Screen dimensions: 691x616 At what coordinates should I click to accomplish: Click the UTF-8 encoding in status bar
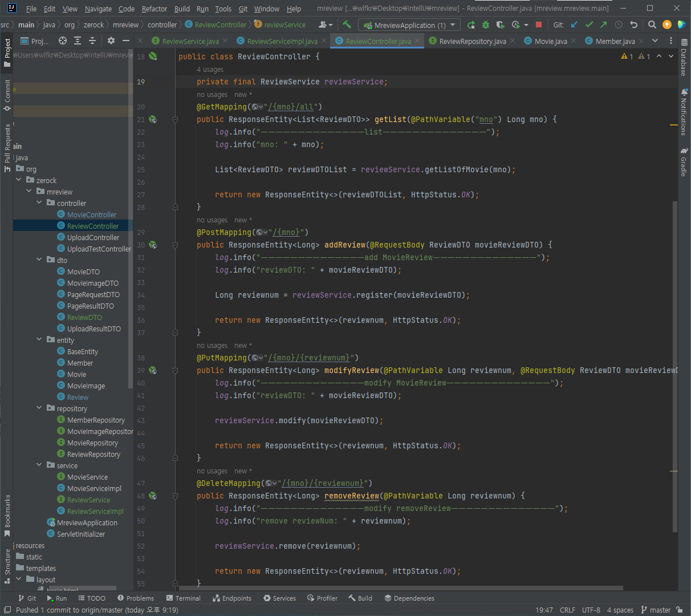[x=591, y=610]
